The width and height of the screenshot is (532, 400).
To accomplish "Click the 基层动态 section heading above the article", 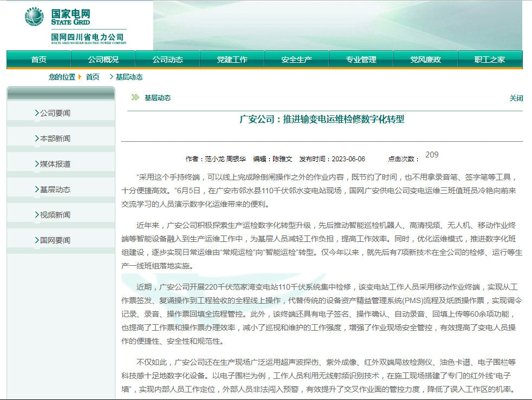I will tap(158, 98).
